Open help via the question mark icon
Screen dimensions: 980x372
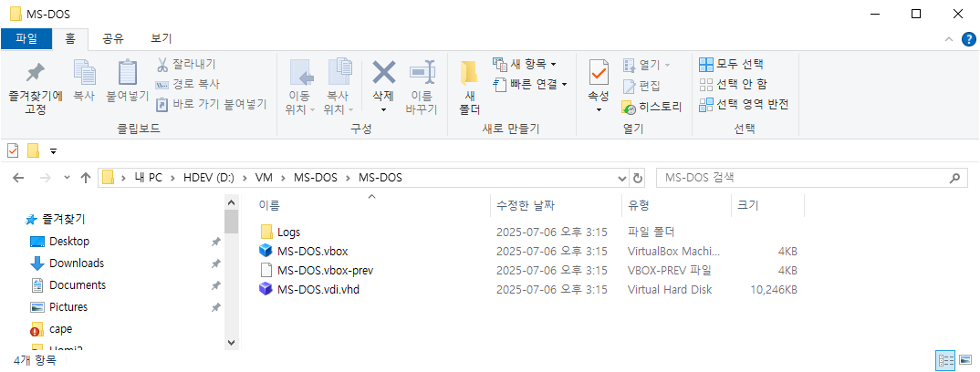(x=967, y=39)
